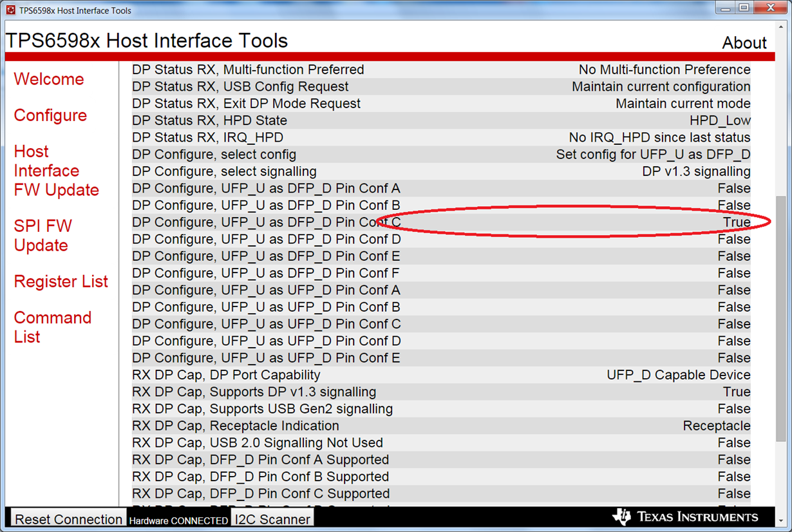Select DP Configure, UFP_U as DFP_D Pin Conf B
This screenshot has height=532, width=792.
[441, 205]
